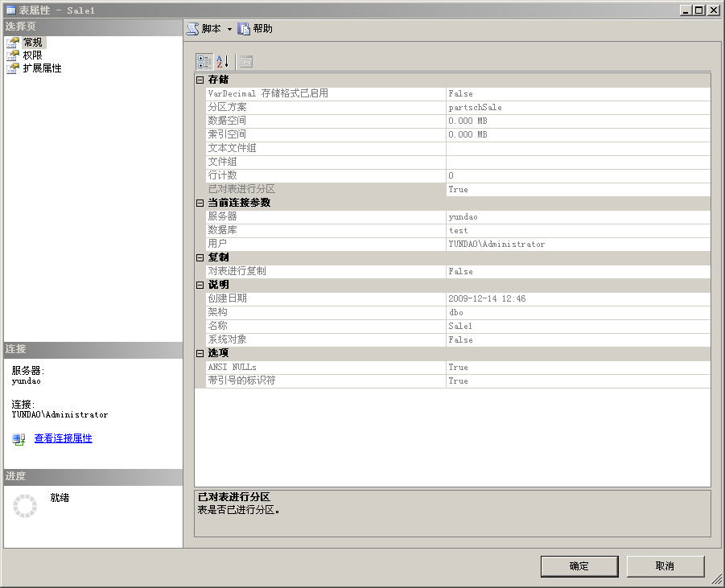Select the 扩展属性 page
This screenshot has width=725, height=588.
pyautogui.click(x=42, y=68)
